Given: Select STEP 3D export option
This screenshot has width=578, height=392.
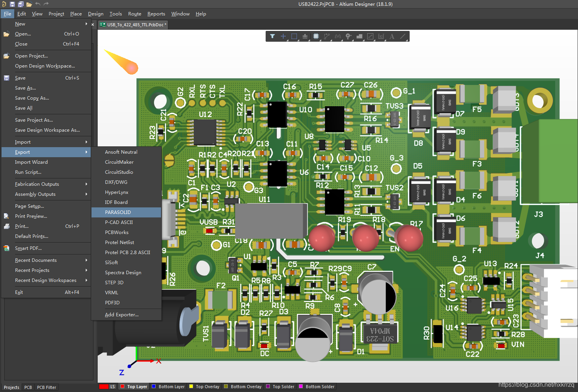Looking at the screenshot, I should (x=114, y=283).
